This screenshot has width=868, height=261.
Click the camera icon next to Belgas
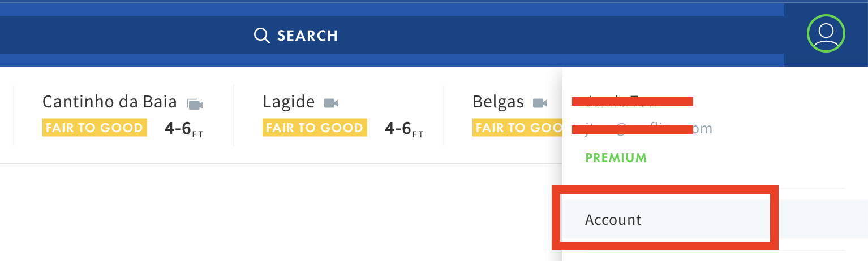[540, 103]
